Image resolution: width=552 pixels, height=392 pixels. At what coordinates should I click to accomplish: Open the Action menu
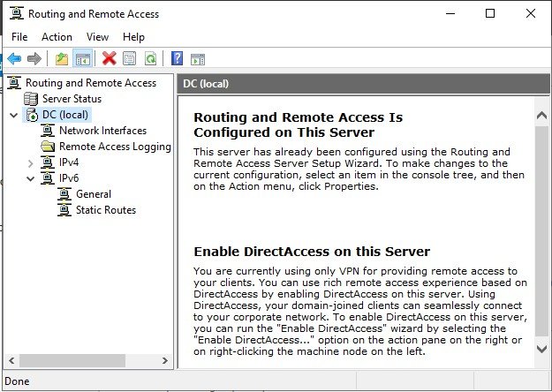point(57,37)
